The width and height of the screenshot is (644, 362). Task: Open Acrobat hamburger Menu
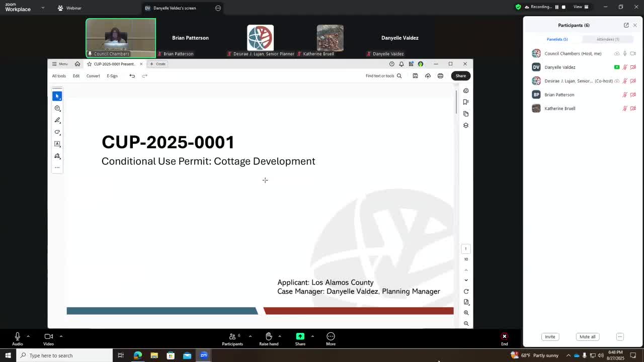tap(60, 64)
